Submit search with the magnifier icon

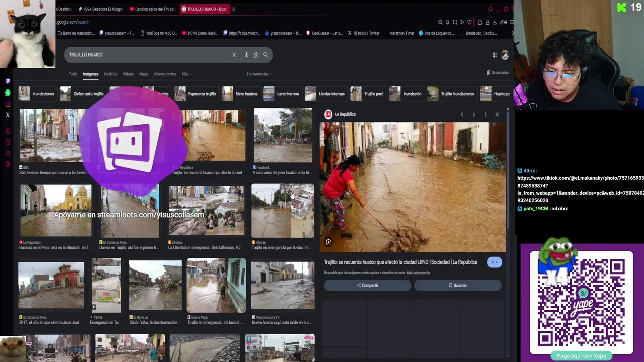click(x=265, y=55)
